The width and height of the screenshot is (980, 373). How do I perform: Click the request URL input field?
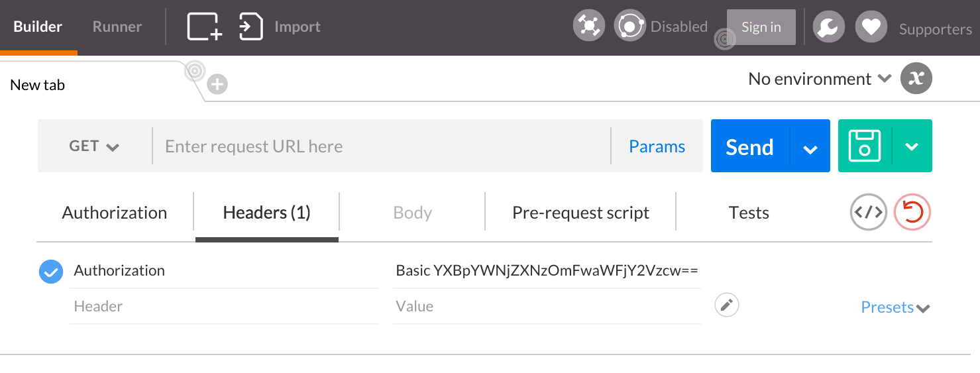coord(382,146)
